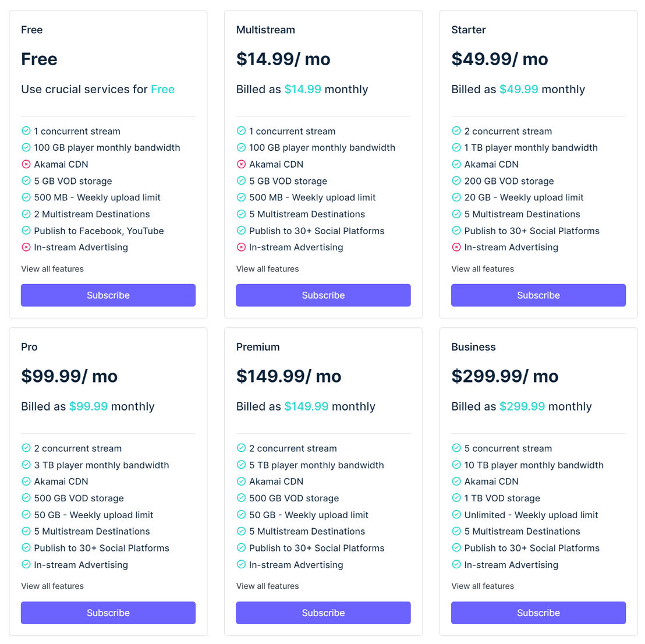Viewport: 645px width, 644px height.
Task: Click the red X icon beside Akamai CDN in the Multistream plan
Action: (x=241, y=164)
